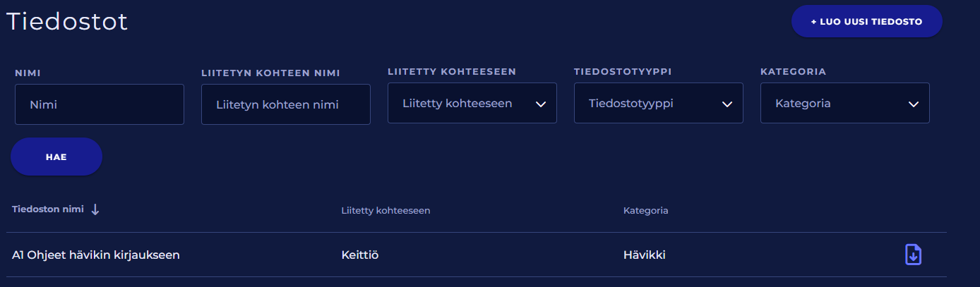Expand the Tiedostotyyppi dropdown
Image resolution: width=980 pixels, height=287 pixels.
658,104
